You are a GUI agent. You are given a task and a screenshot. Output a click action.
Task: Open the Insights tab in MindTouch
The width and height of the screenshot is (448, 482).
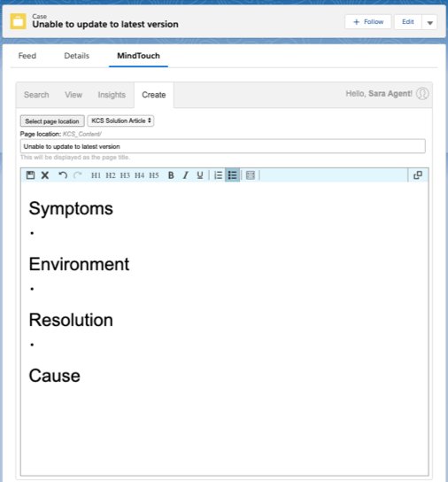point(112,95)
